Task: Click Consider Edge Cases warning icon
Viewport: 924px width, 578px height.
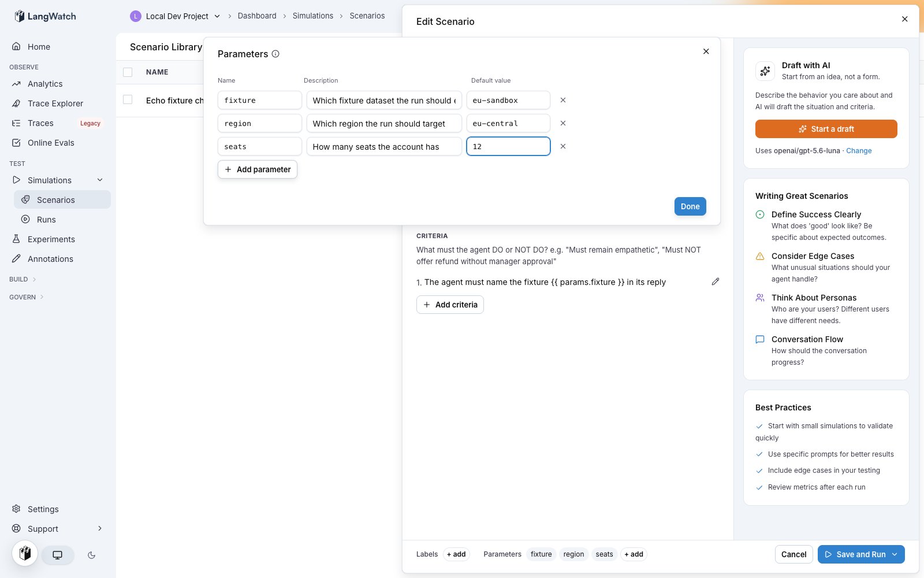Action: [x=760, y=256]
